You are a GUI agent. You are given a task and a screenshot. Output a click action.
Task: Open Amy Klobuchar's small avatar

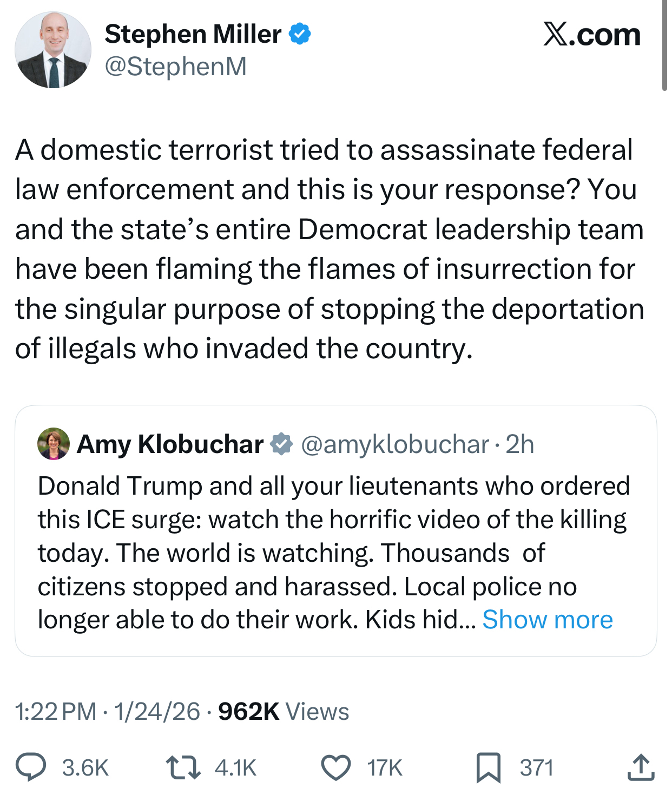click(53, 444)
